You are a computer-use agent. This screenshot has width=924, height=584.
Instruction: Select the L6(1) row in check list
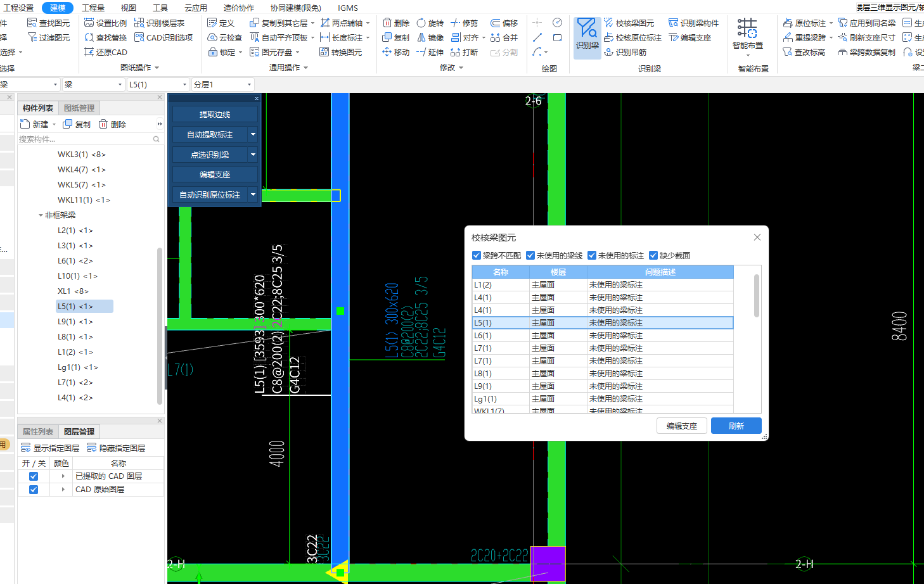[x=602, y=335]
